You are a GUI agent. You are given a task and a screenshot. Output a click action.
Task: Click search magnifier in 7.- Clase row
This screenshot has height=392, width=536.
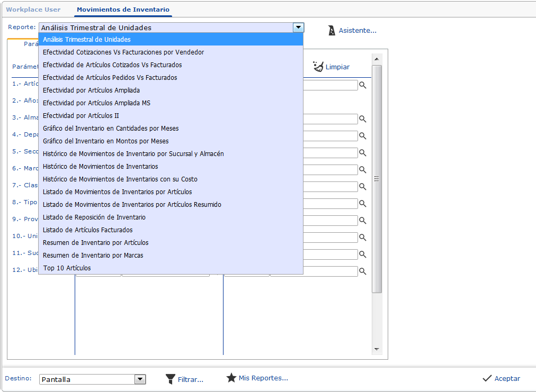[x=363, y=187]
